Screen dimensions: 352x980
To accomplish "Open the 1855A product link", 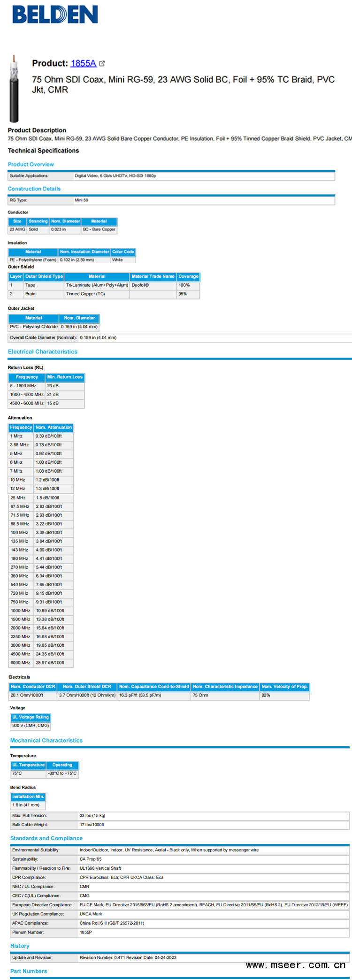I will 84,63.
